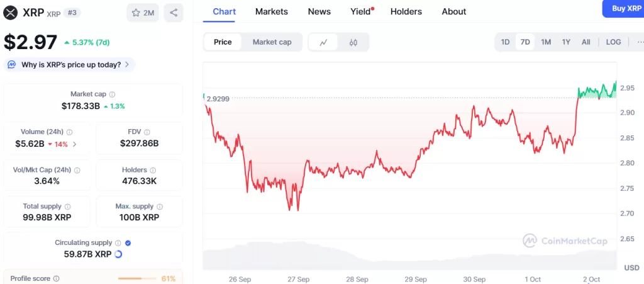Switch to candlestick chart icon
This screenshot has height=284, width=644.
pyautogui.click(x=353, y=42)
